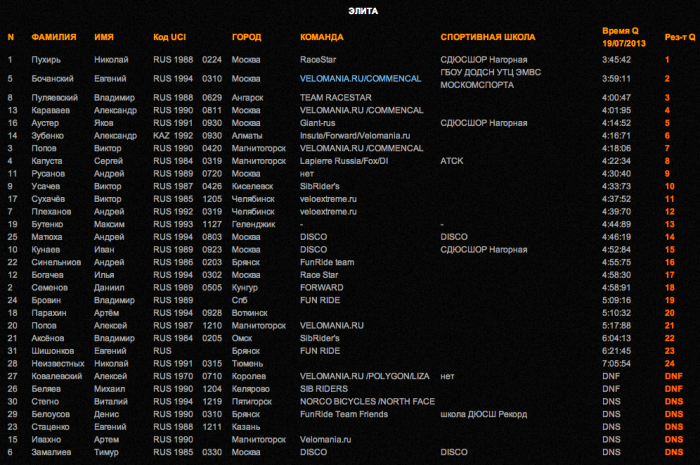This screenshot has width=700, height=465.
Task: Click the NORCO BICYCLES /NORTH FACE team
Action: coord(367,402)
